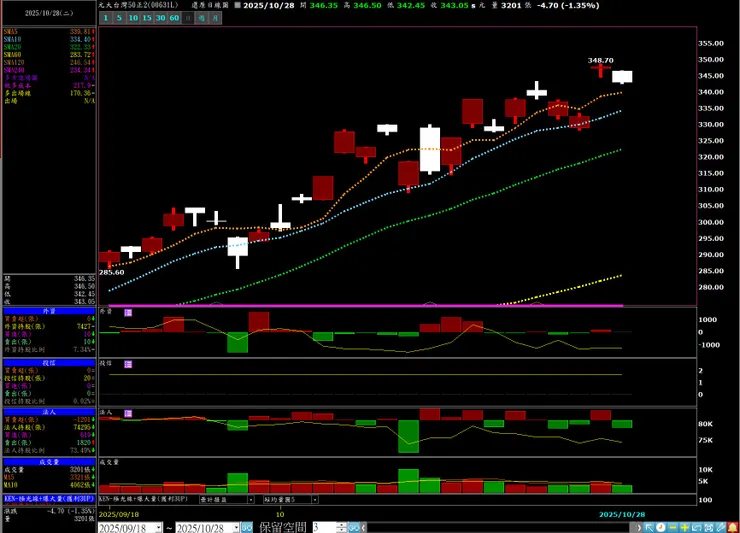Switch chart to 15-minute timeframe
The width and height of the screenshot is (740, 533).
[147, 18]
